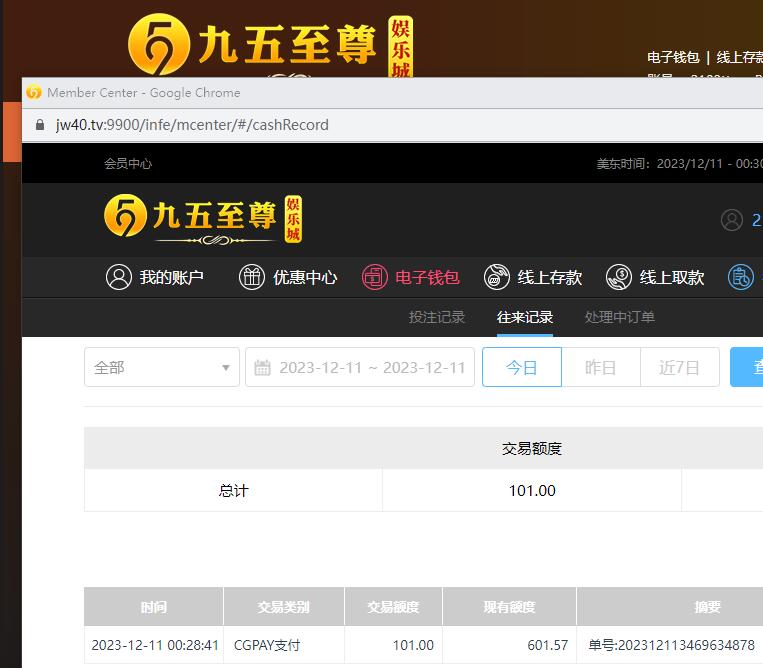This screenshot has height=668, width=763.
Task: Click the calendar icon in date field
Action: pos(262,367)
